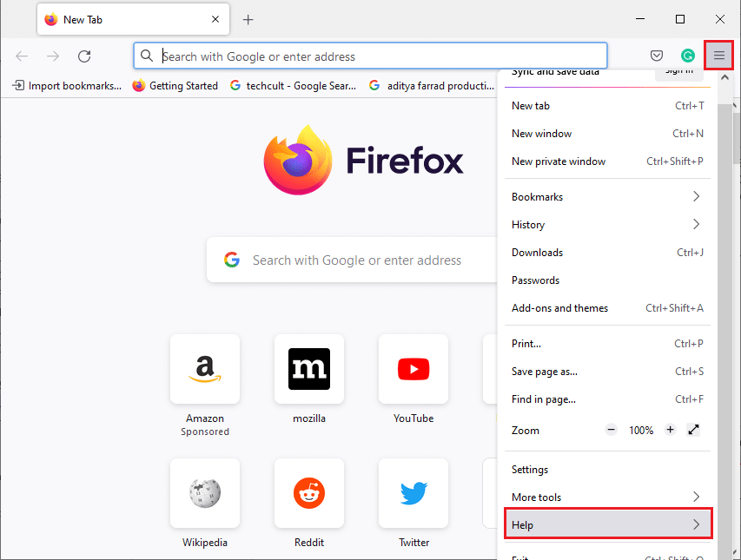Viewport: 741px width, 560px height.
Task: Open Settings from the menu
Action: 607,470
